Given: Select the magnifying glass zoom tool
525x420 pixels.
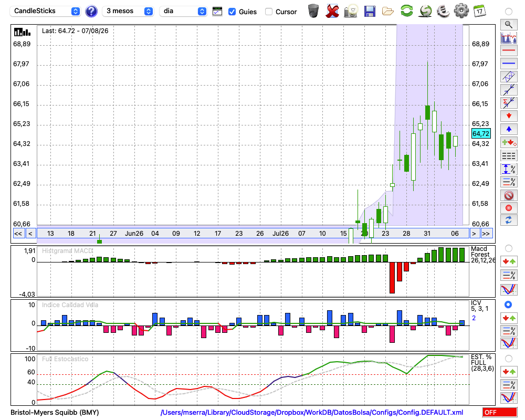Looking at the screenshot, I should [x=509, y=25].
